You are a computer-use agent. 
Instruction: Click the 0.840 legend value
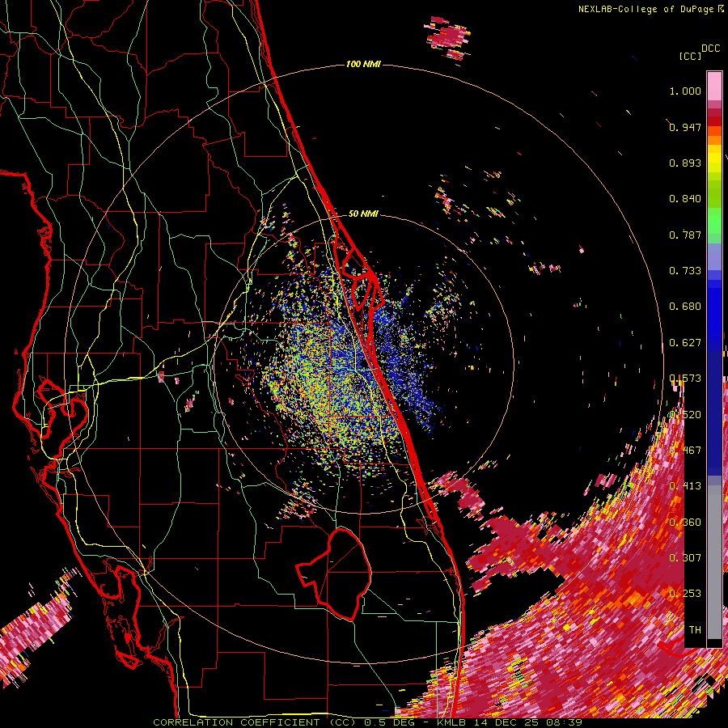pyautogui.click(x=685, y=199)
